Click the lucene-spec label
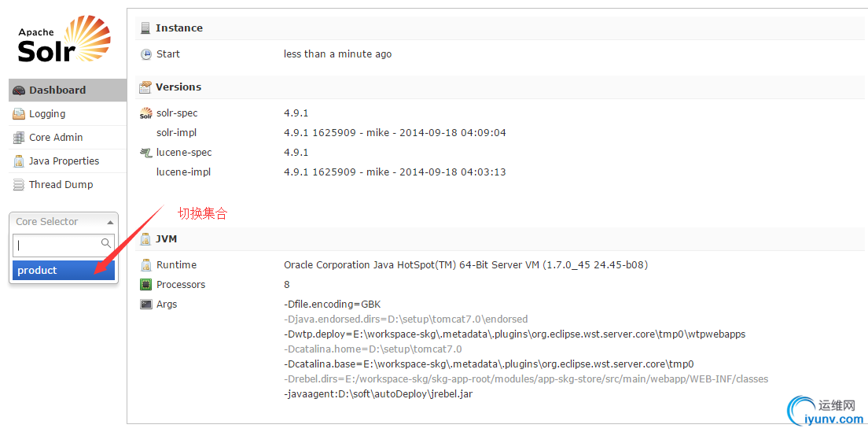Screen dimensions: 868x432 [x=184, y=153]
